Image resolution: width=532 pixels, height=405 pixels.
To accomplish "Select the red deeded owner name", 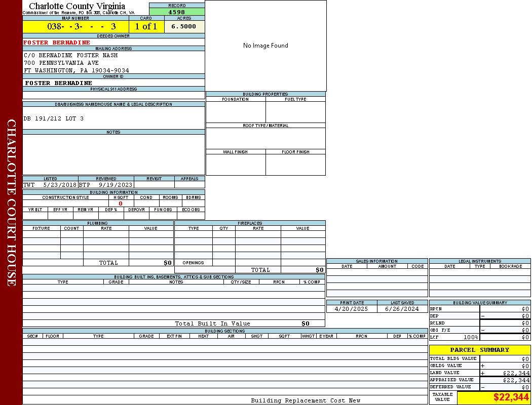I will (57, 43).
